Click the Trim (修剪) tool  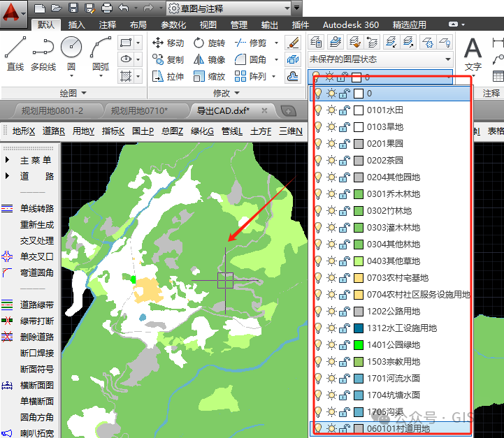(x=250, y=43)
